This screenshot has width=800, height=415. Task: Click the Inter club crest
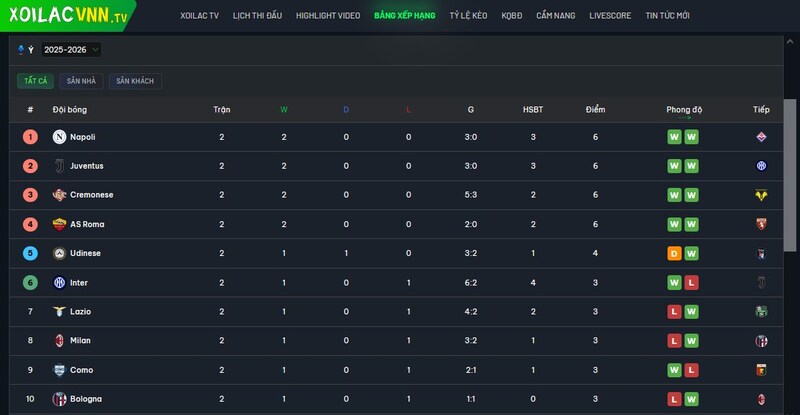[x=59, y=282]
